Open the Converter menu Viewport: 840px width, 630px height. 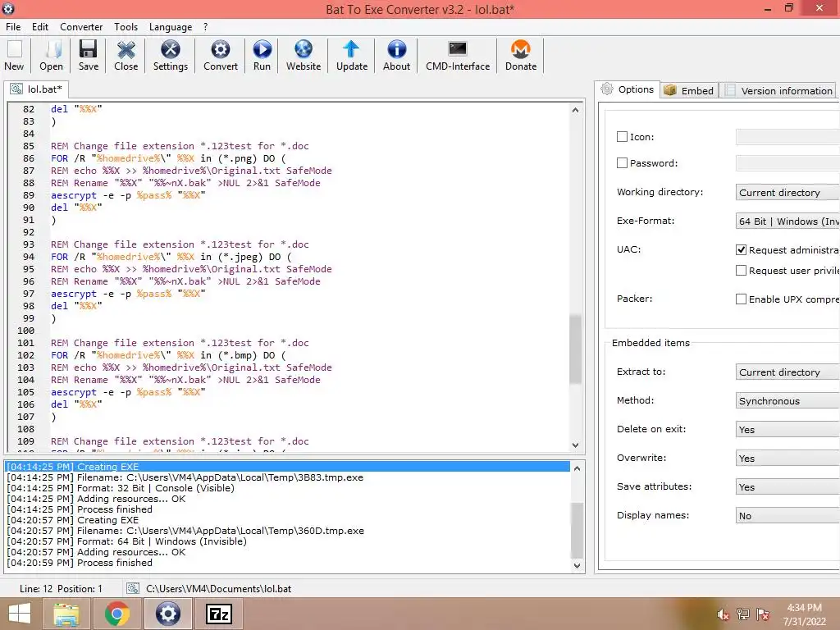click(81, 27)
